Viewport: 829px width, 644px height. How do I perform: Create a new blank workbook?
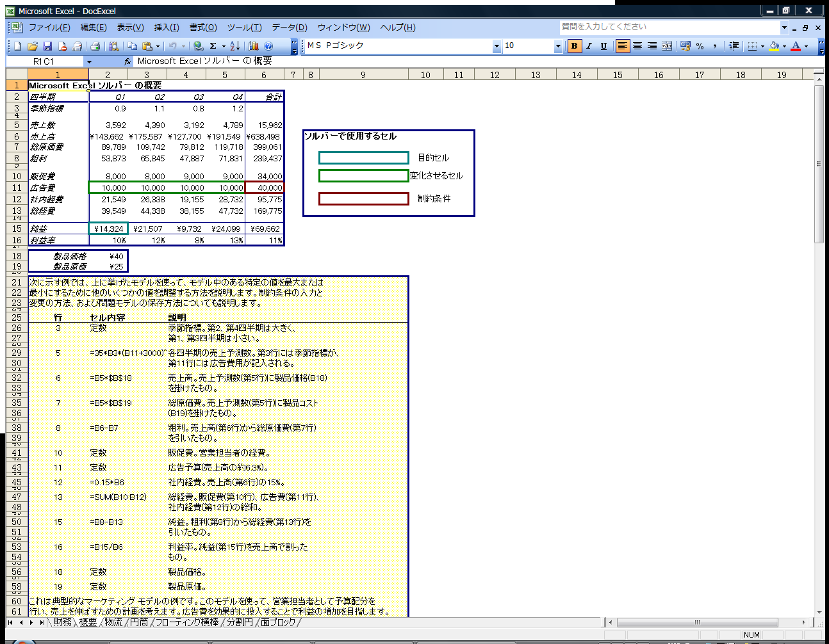click(x=17, y=46)
